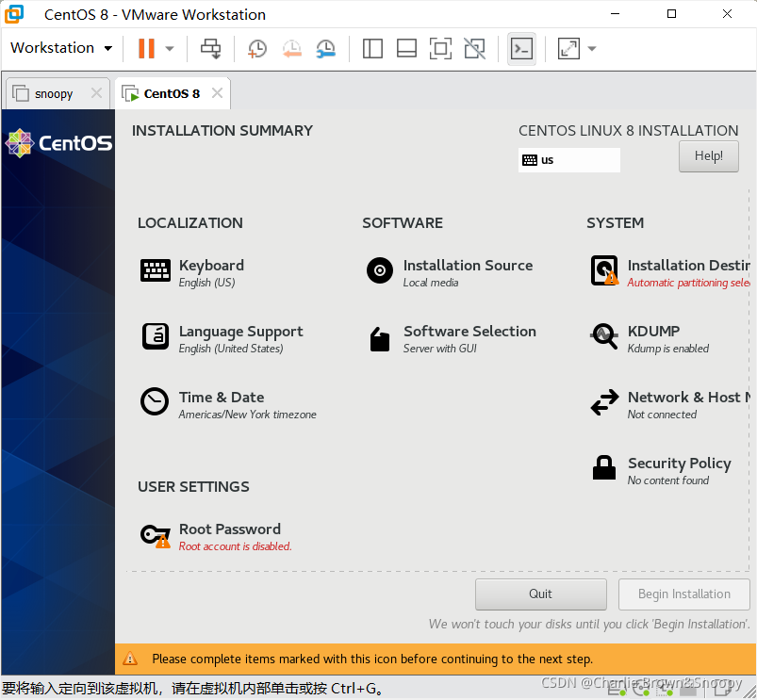The height and width of the screenshot is (700, 757).
Task: Click the Language Support label
Action: tap(241, 332)
